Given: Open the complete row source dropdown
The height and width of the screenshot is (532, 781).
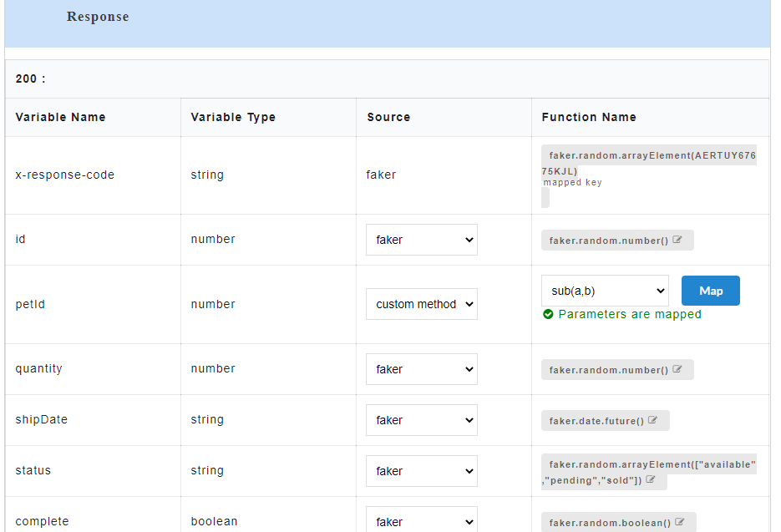Looking at the screenshot, I should point(421,521).
